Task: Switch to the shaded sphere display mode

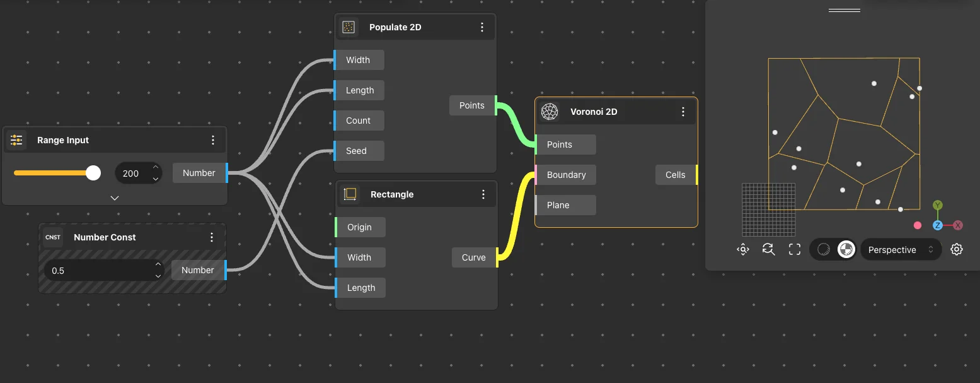Action: point(823,249)
